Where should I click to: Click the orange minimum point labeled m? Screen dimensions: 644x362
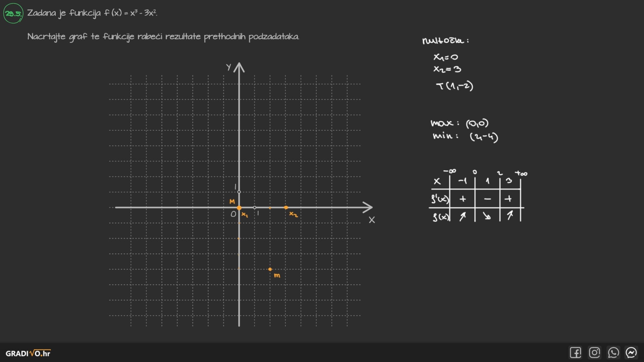coord(270,269)
